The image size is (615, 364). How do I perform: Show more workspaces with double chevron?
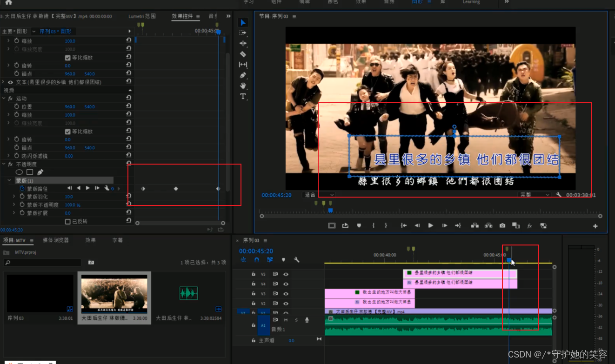tap(507, 2)
